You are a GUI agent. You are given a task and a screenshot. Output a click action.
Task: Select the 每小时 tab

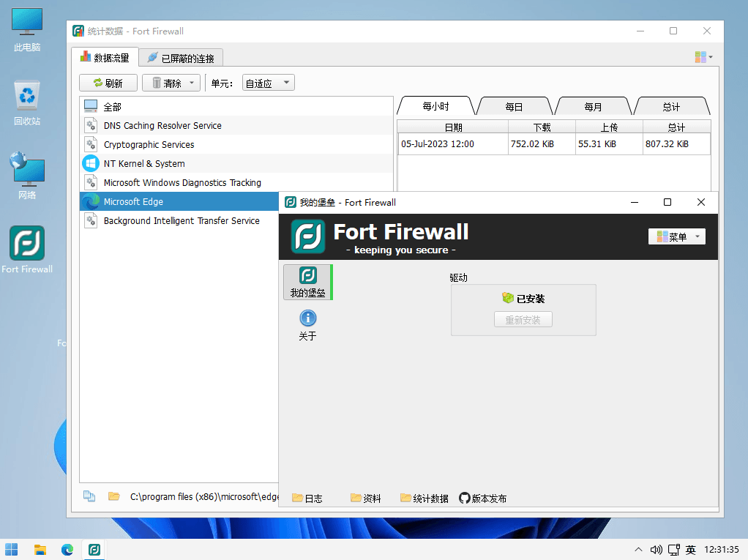[435, 106]
